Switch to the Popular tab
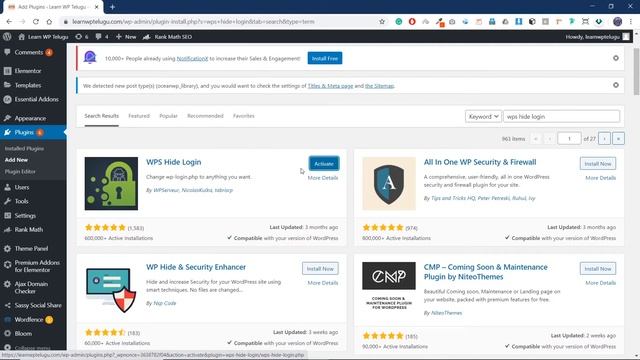 (168, 116)
